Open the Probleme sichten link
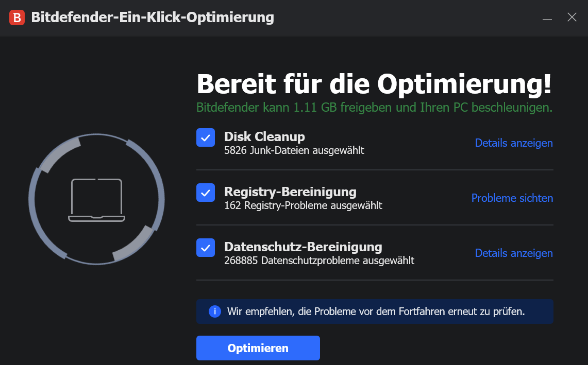588x365 pixels. [x=512, y=198]
